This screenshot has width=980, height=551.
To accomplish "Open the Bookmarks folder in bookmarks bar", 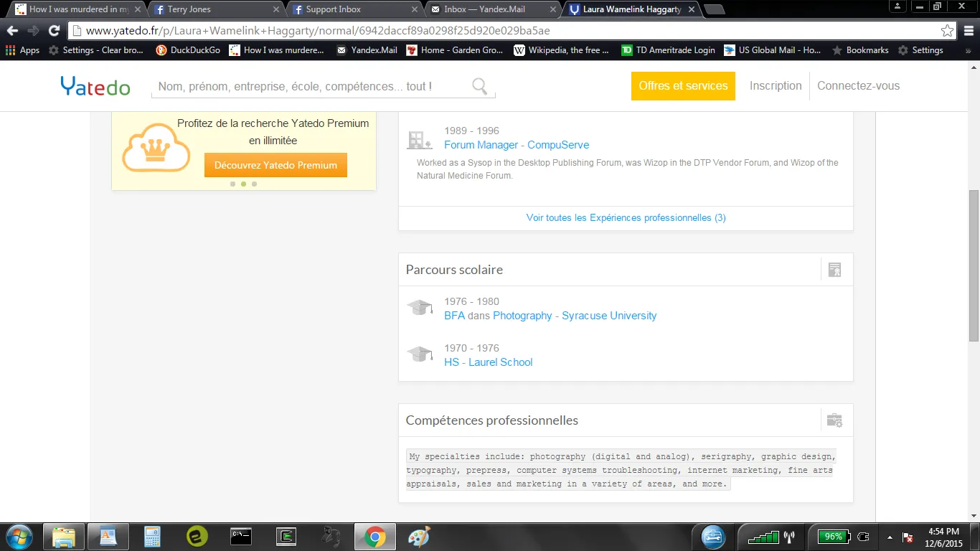I will pyautogui.click(x=860, y=50).
